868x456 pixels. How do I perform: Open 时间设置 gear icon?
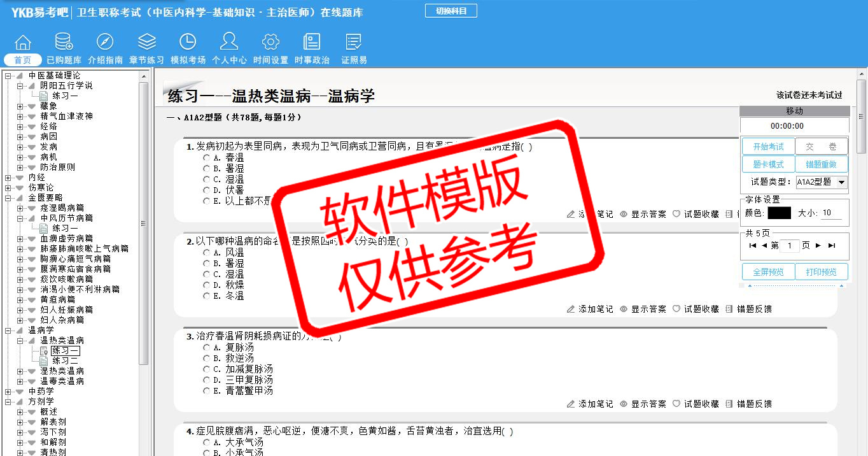(270, 43)
